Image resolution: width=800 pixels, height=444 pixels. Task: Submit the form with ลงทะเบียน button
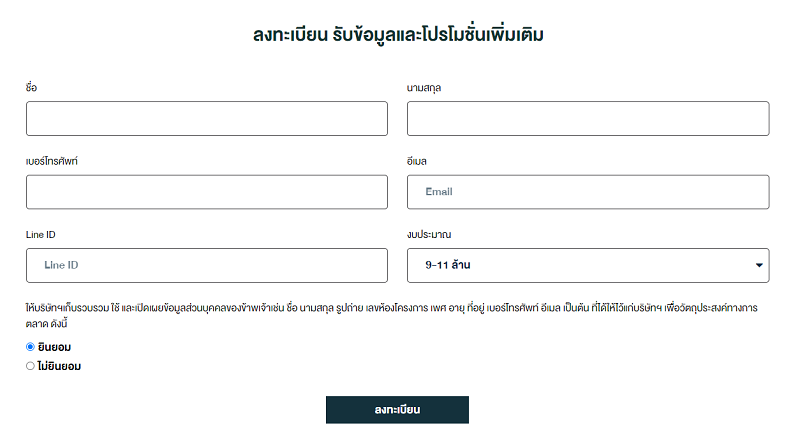coord(397,410)
